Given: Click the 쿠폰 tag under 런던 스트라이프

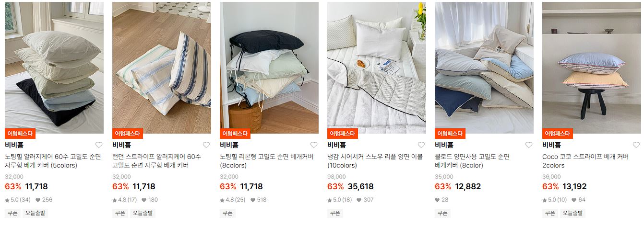Looking at the screenshot, I should coord(120,213).
